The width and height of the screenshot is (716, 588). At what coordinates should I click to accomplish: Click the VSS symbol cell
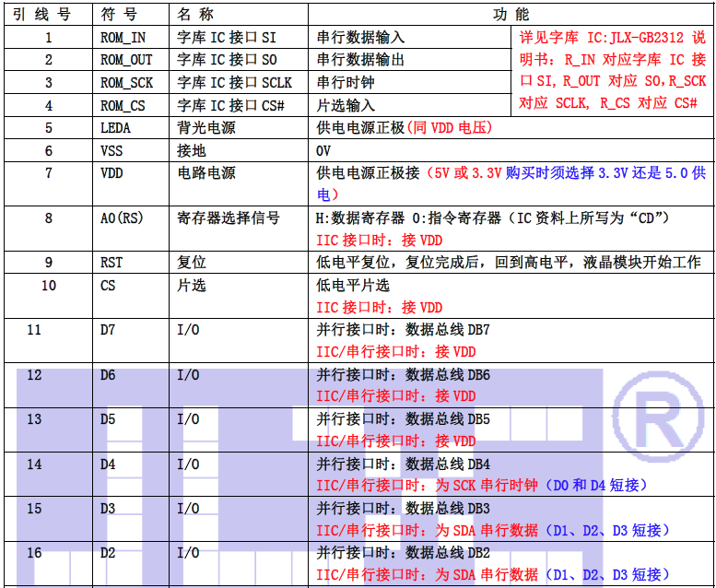coord(112,150)
